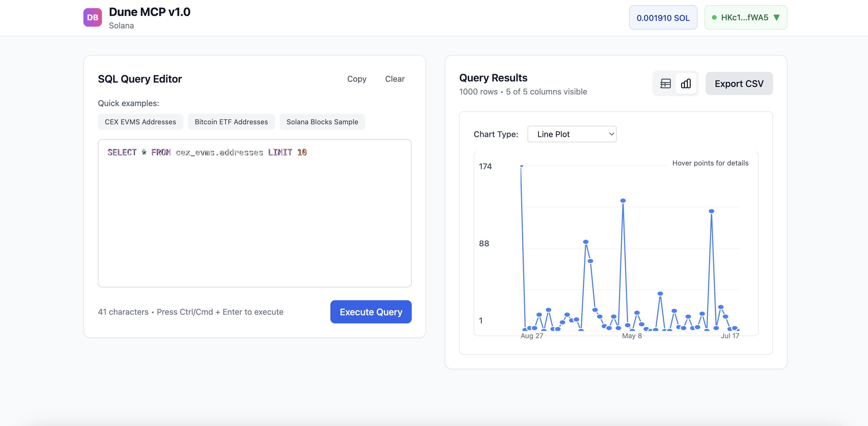Switch to table view icon
This screenshot has width=868, height=426.
click(x=665, y=83)
